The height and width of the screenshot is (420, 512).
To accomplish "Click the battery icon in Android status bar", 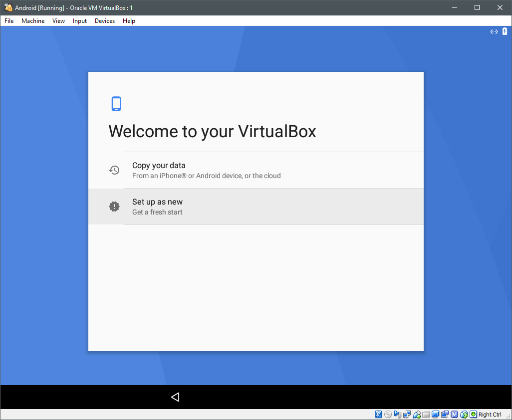I will coord(504,31).
